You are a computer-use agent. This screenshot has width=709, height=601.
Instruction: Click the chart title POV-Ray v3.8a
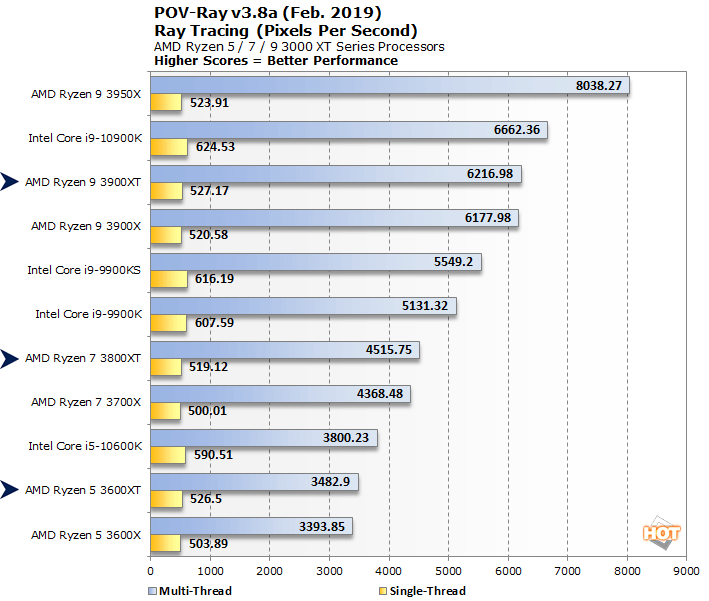[x=268, y=13]
